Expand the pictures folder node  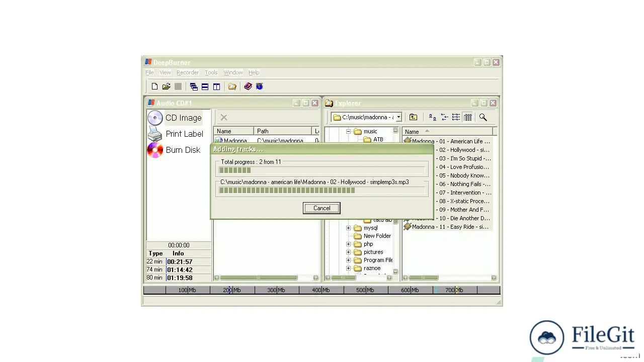[x=348, y=252]
